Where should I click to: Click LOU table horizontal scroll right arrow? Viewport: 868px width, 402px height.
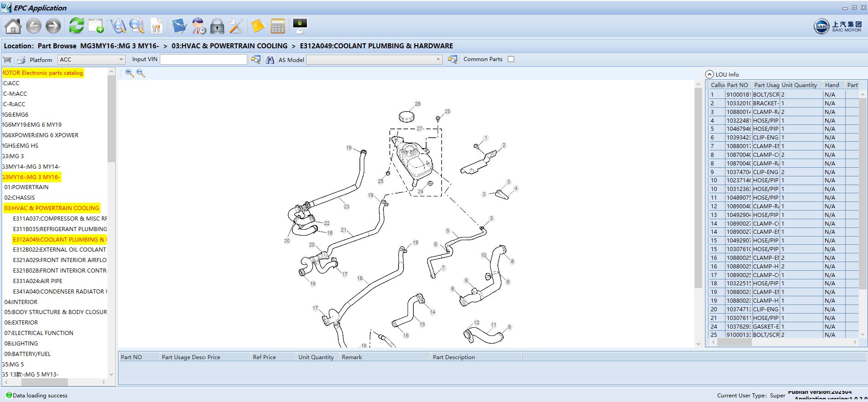pyautogui.click(x=855, y=342)
